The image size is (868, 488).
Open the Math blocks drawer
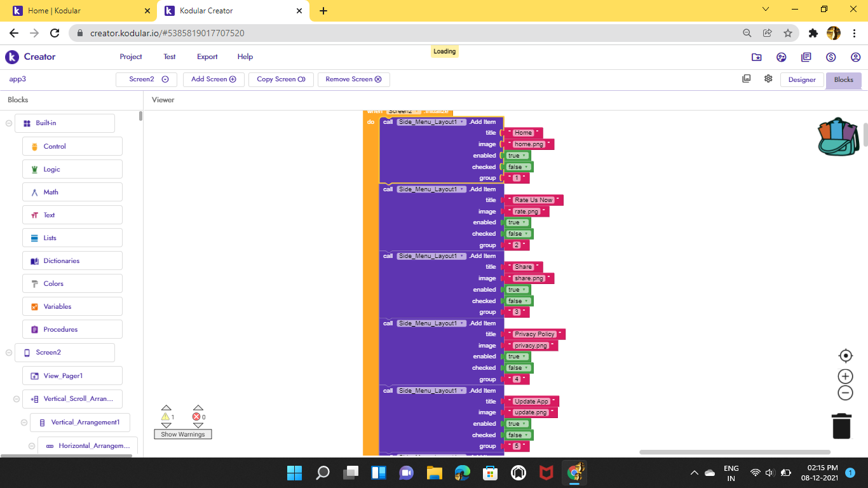tap(72, 192)
